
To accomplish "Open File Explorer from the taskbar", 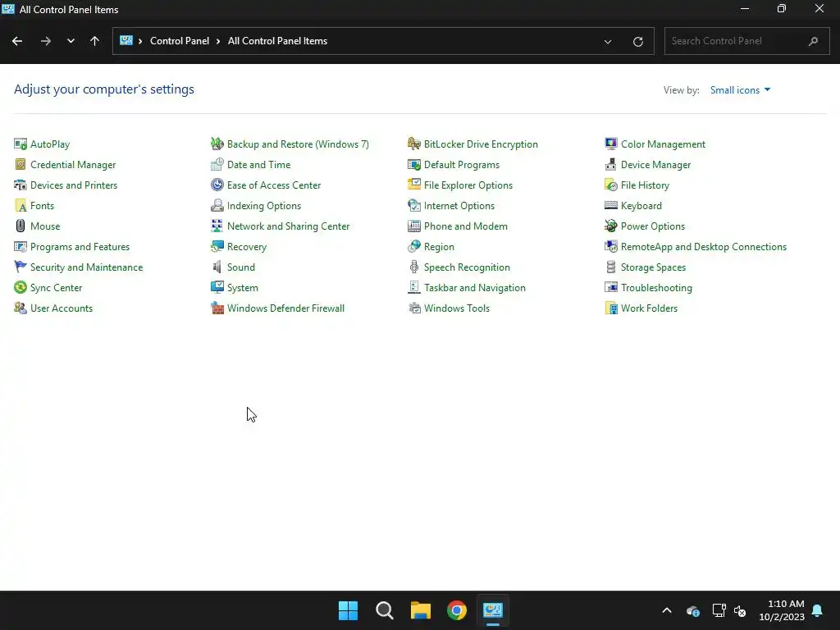I will [x=421, y=610].
